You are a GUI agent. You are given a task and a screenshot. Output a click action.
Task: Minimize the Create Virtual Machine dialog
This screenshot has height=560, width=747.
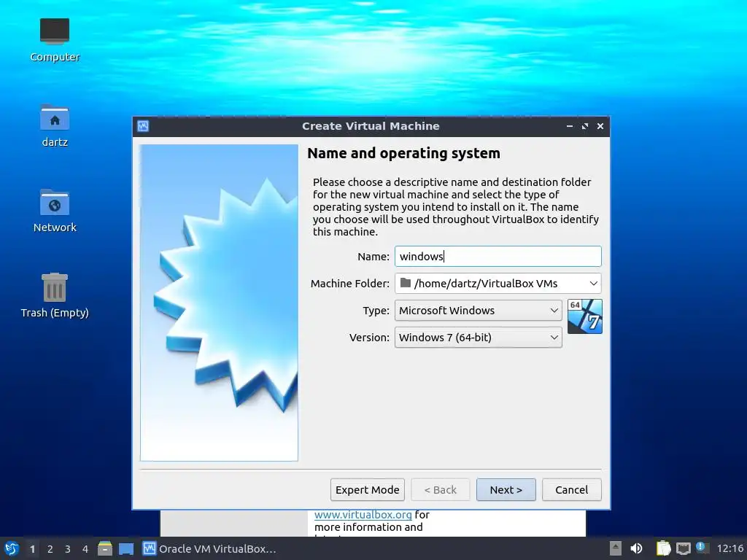point(569,126)
